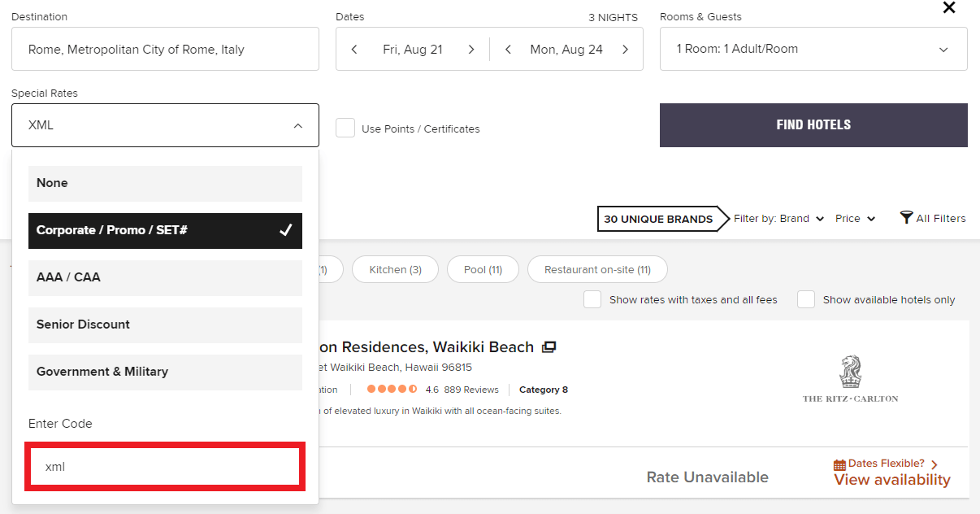Click Dates Flexible? link
This screenshot has width=980, height=514.
tap(887, 464)
